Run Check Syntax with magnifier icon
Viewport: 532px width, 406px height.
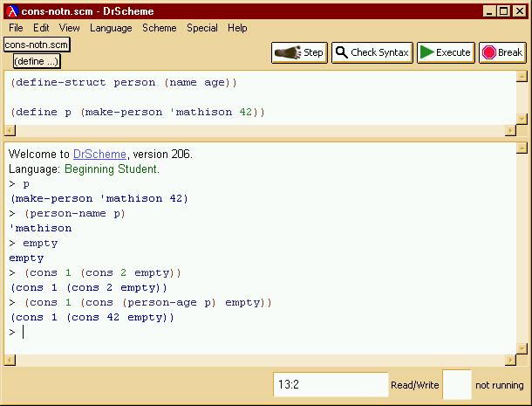click(x=372, y=52)
